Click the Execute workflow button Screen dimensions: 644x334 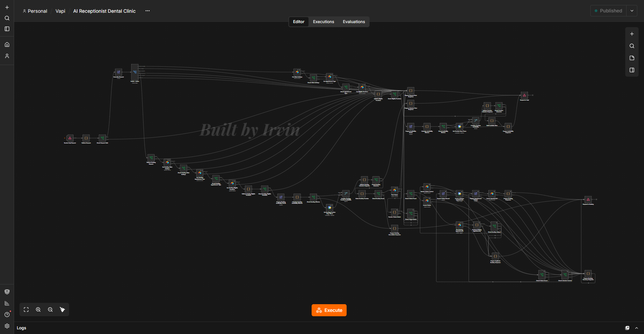coord(329,310)
